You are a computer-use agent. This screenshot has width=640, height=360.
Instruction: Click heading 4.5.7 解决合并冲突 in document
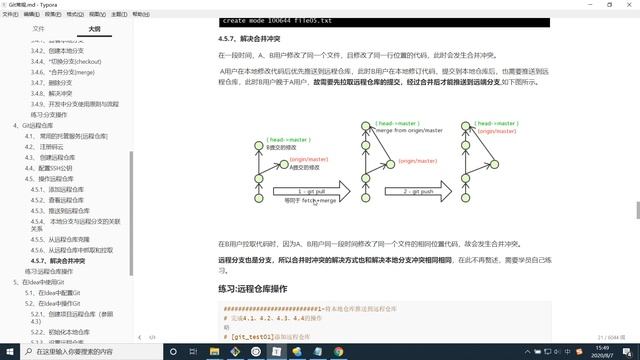click(249, 39)
